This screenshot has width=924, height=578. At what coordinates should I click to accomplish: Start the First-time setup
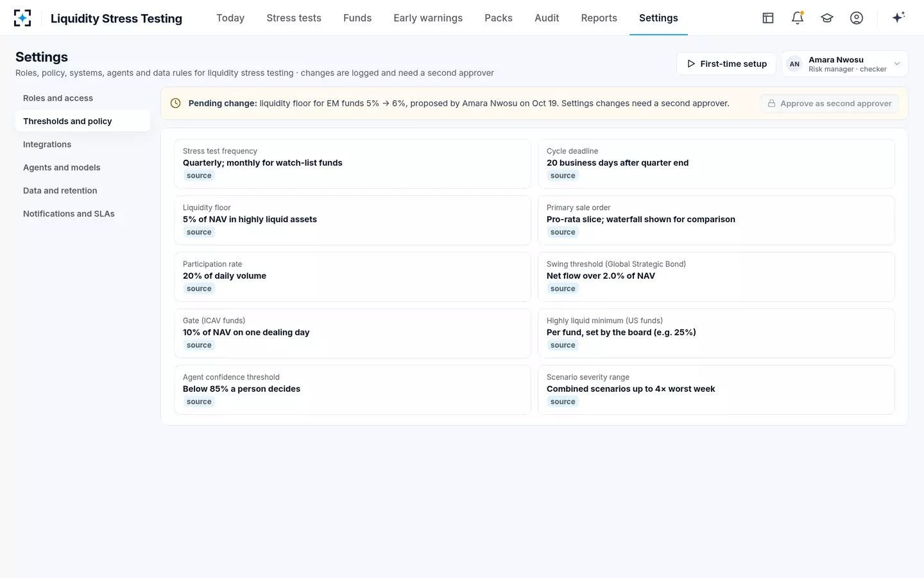coord(726,64)
